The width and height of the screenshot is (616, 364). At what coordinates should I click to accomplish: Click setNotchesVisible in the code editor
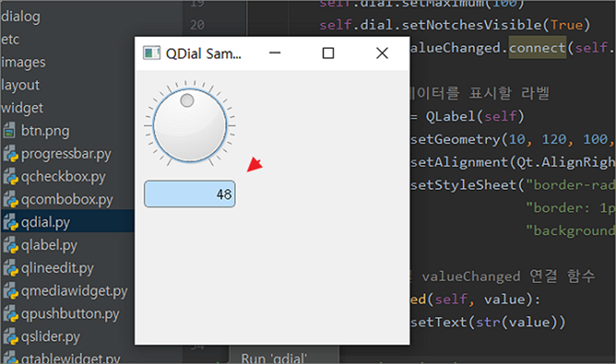472,25
